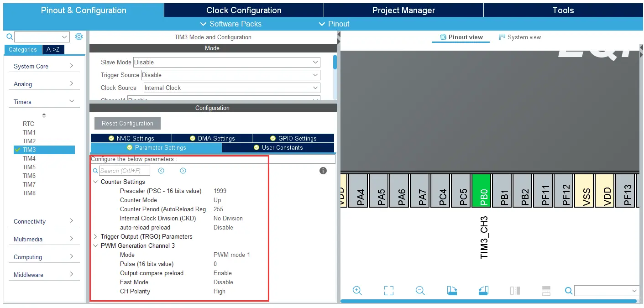The image size is (644, 308).
Task: Rotate the chip view counter-clockwise
Action: [x=483, y=291]
